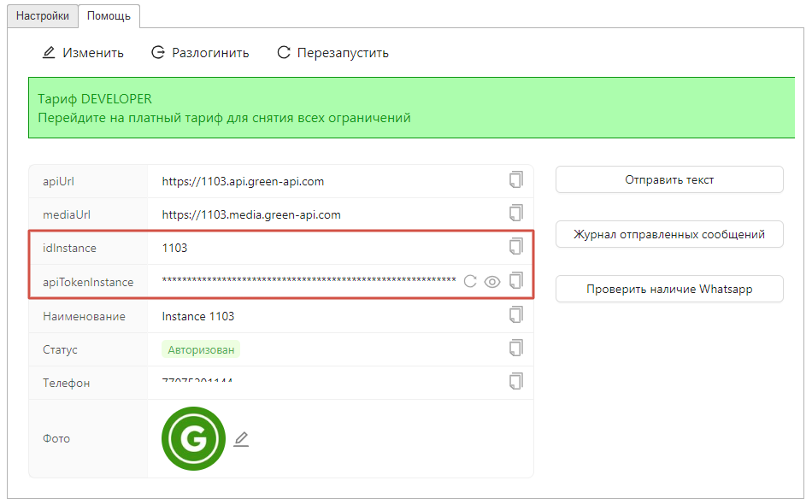
Task: Click the Отправить текст button
Action: (669, 180)
